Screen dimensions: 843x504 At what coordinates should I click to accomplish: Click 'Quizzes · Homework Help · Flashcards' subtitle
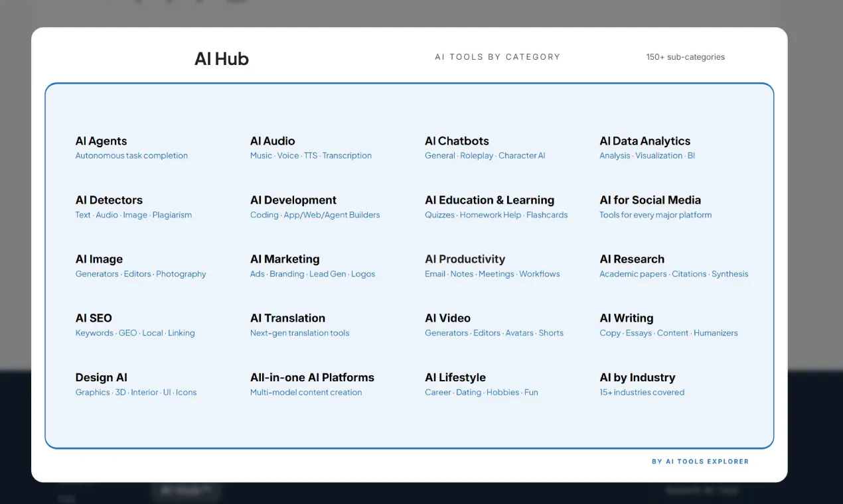pyautogui.click(x=496, y=215)
